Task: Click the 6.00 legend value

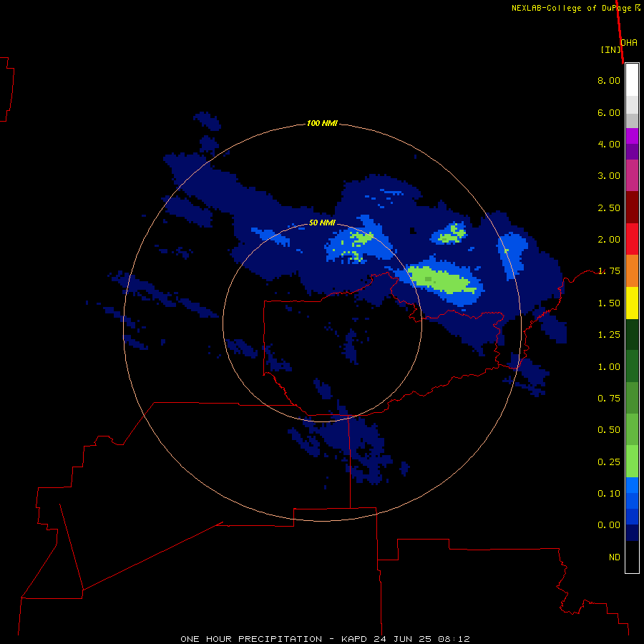Action: pos(609,112)
